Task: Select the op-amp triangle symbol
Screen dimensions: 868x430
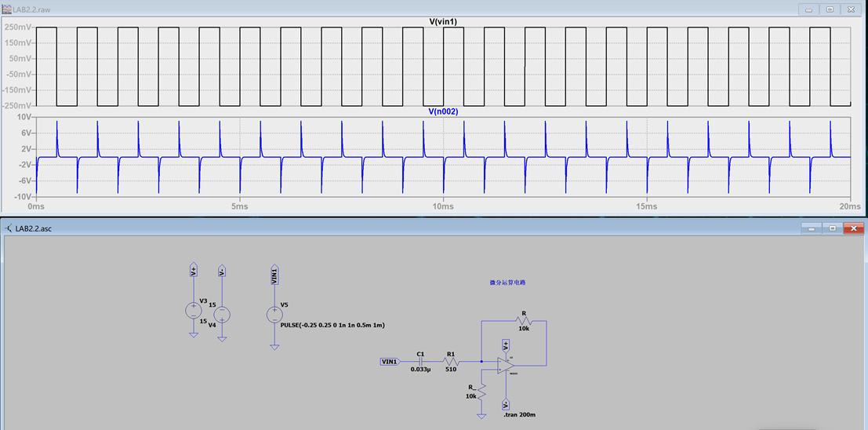Action: coord(507,366)
